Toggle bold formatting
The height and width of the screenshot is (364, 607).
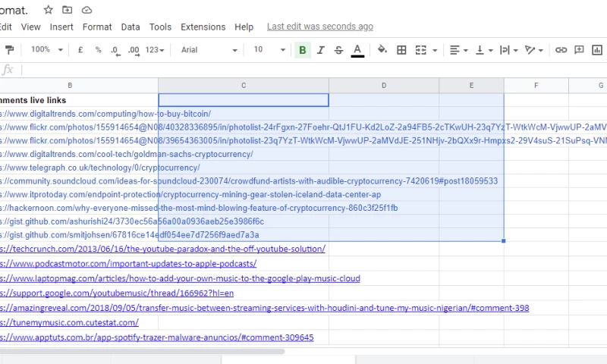pos(303,50)
